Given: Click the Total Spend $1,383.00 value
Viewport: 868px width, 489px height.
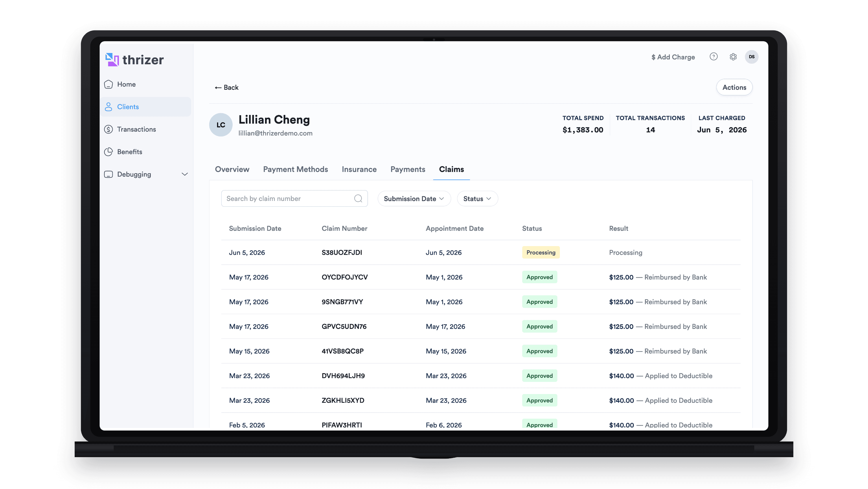Looking at the screenshot, I should pos(583,130).
